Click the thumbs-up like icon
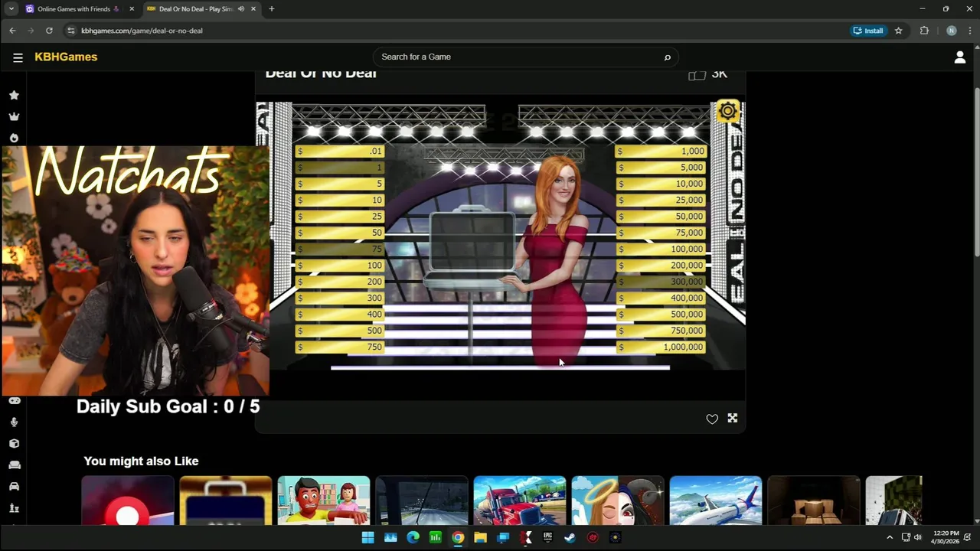Screen dimensions: 980x551 pyautogui.click(x=697, y=74)
